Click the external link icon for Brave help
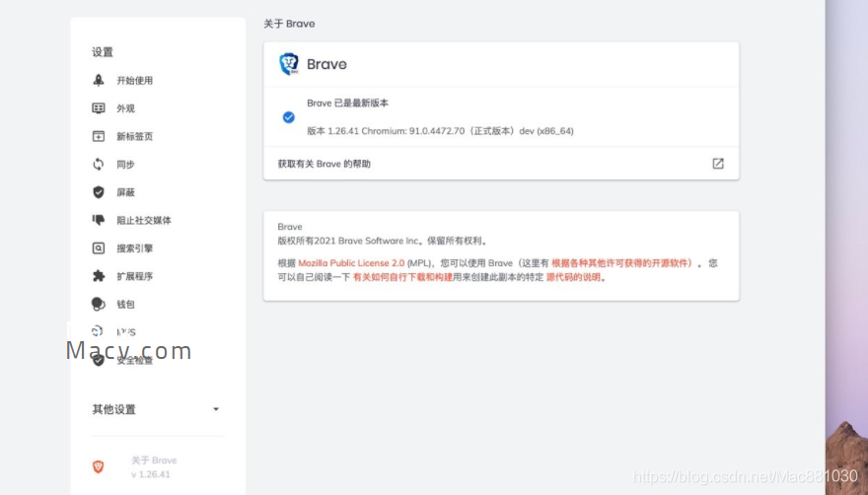 point(718,164)
